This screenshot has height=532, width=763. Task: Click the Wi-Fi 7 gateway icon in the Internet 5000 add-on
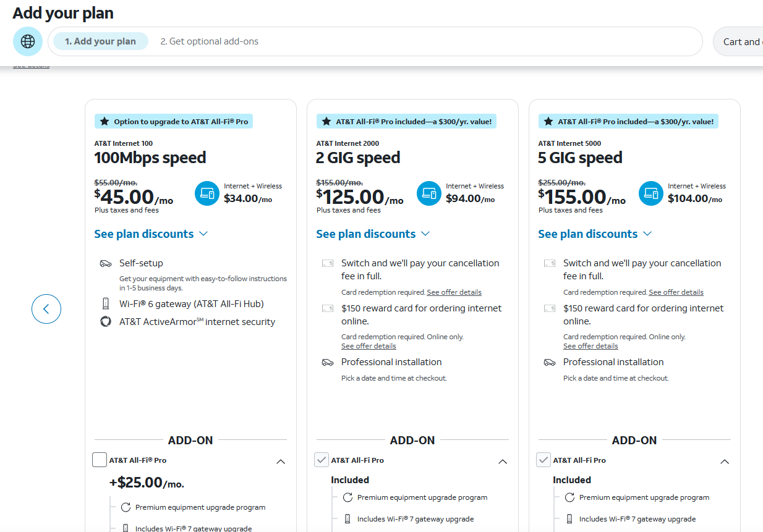coord(569,519)
